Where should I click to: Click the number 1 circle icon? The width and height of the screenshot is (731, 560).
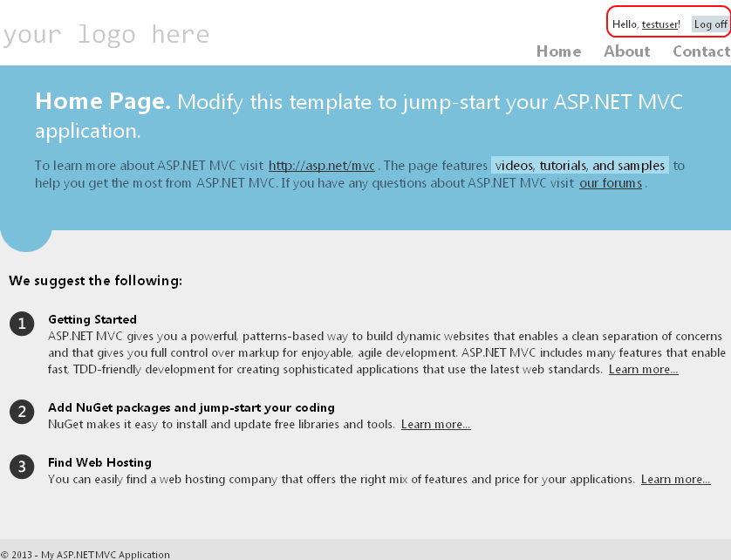22,324
